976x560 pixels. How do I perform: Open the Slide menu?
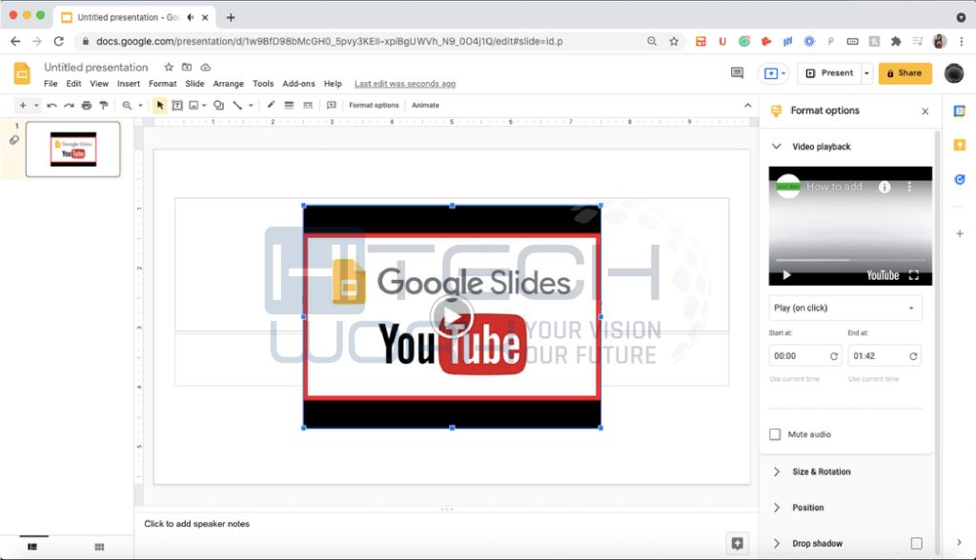[x=194, y=84]
